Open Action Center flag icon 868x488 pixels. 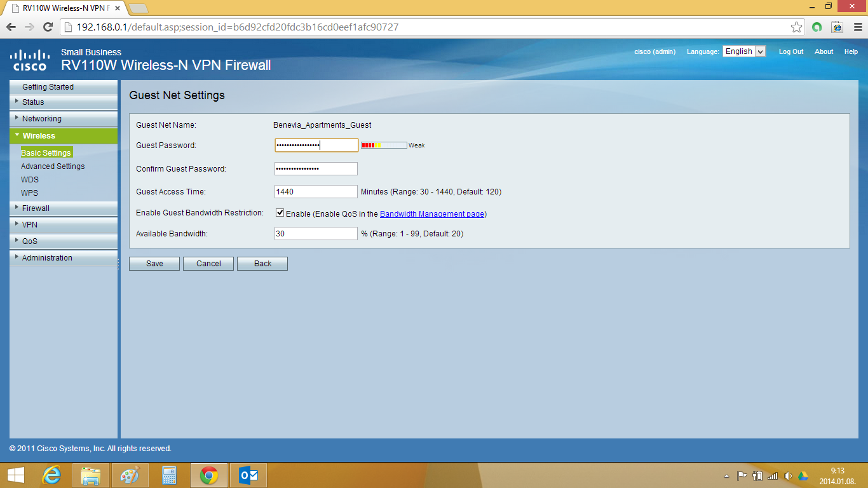(742, 476)
